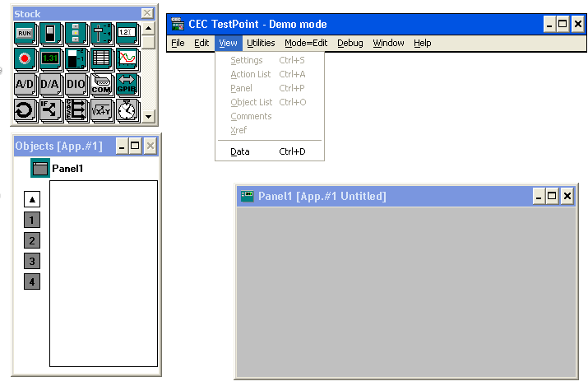Minimize the Panel1 window
588x386 pixels.
point(539,196)
